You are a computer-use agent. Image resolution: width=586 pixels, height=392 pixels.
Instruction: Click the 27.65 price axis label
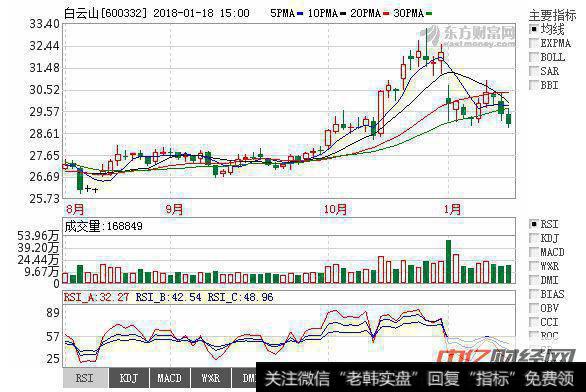[44, 155]
